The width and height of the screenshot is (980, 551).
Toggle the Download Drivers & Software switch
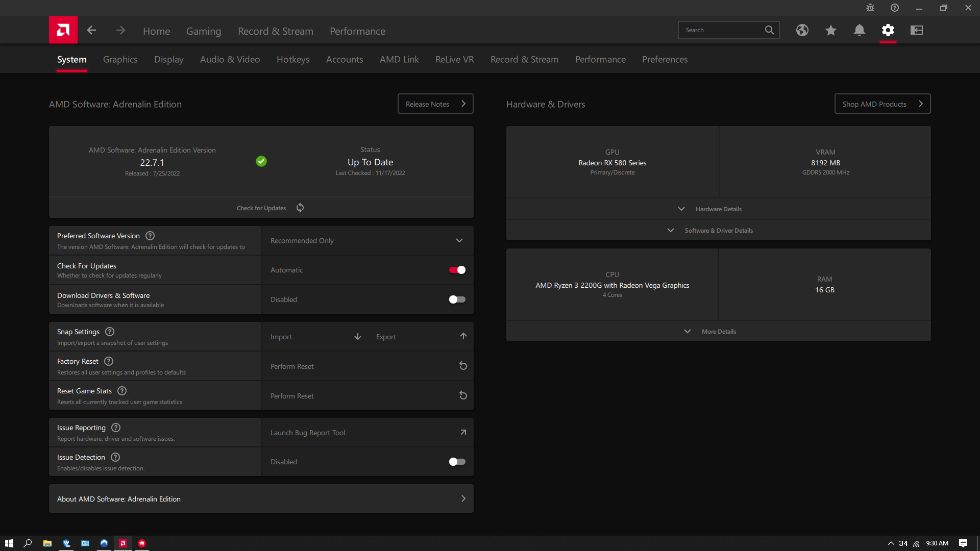[456, 299]
